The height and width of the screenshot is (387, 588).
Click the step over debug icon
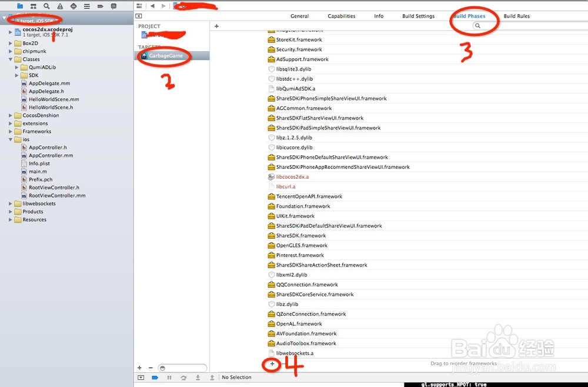pyautogui.click(x=183, y=377)
